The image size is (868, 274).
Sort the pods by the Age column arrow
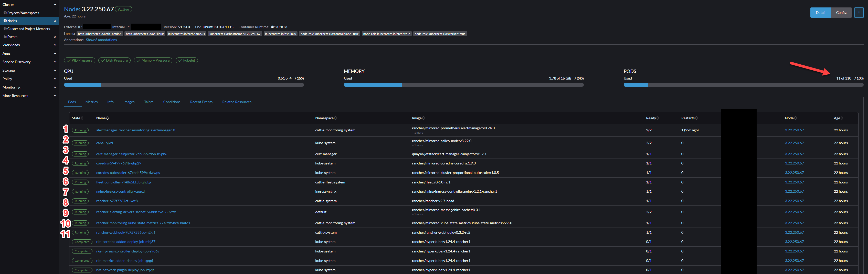click(843, 118)
